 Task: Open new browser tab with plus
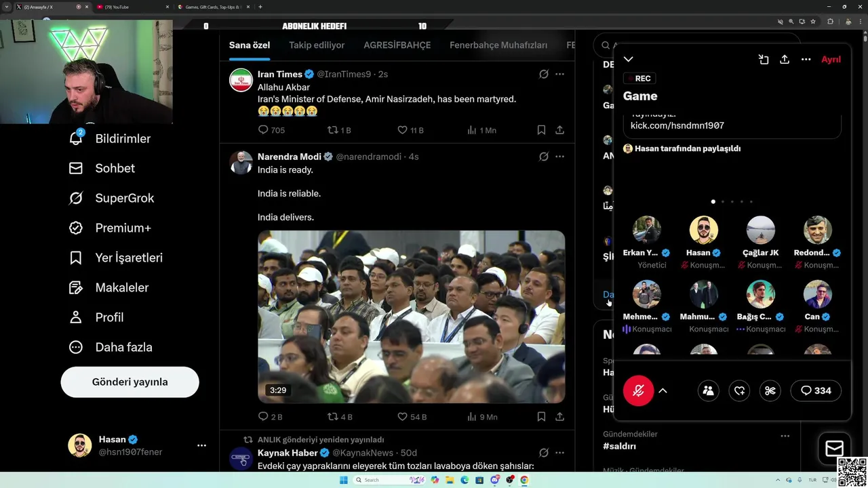click(260, 7)
